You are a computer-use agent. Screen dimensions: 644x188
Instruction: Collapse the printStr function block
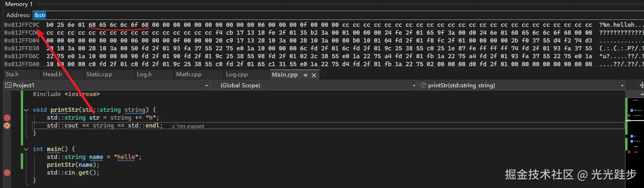tap(26, 110)
